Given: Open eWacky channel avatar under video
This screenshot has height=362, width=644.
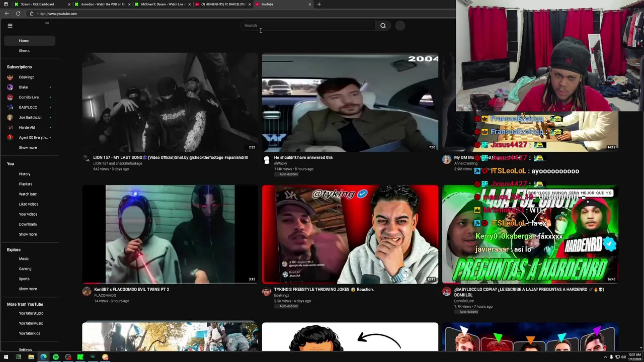Looking at the screenshot, I should [267, 160].
